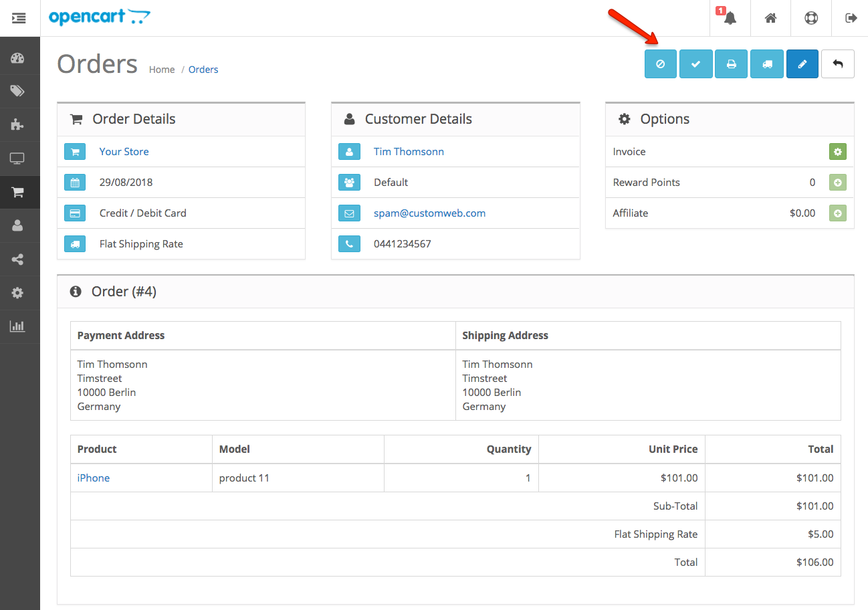
Task: Print shipping list via truck icon
Action: point(766,64)
